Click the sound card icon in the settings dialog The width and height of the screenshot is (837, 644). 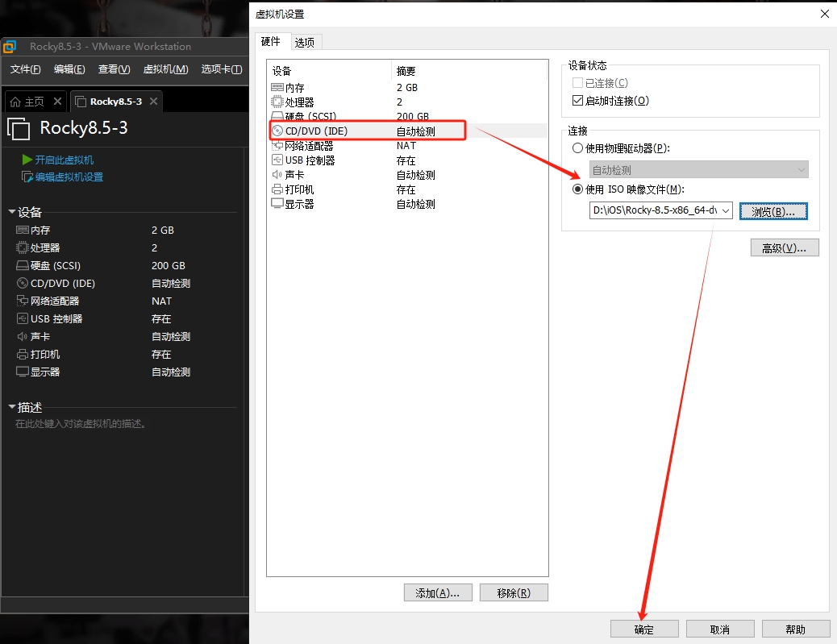point(277,174)
